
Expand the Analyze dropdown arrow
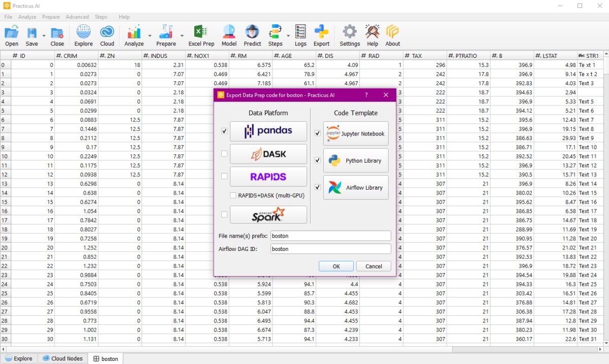pos(150,36)
